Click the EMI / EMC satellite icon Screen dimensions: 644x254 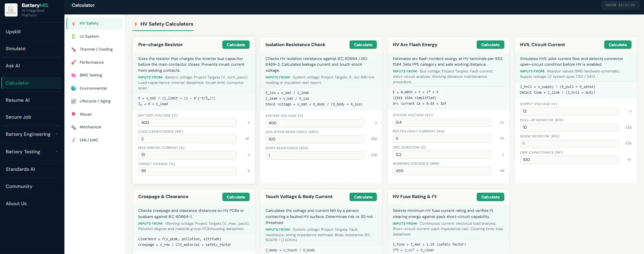click(x=74, y=140)
